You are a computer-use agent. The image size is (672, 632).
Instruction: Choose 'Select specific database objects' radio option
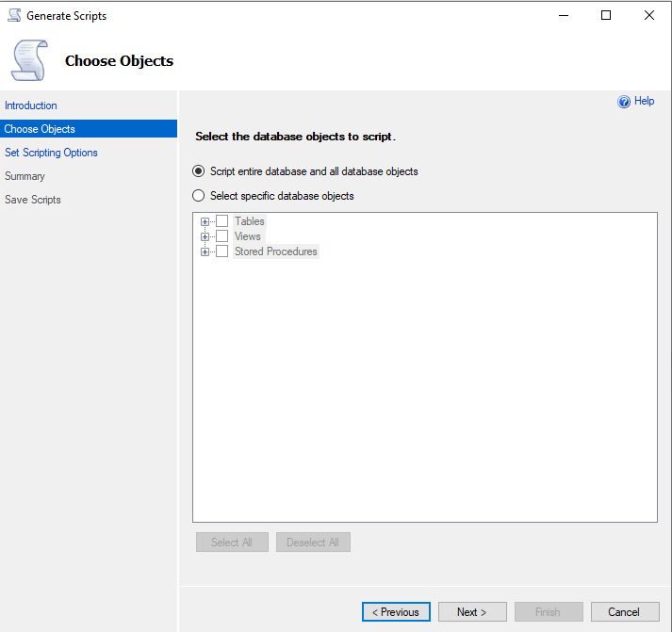pos(198,196)
